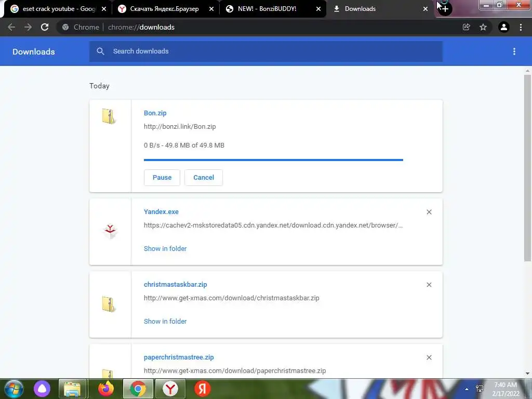532x399 pixels.
Task: Open the red Yandex Я taskbar icon
Action: coord(203,389)
